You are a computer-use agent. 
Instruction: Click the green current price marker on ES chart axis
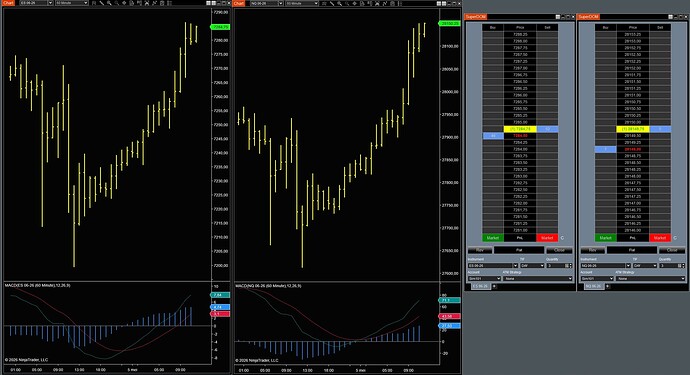(220, 27)
